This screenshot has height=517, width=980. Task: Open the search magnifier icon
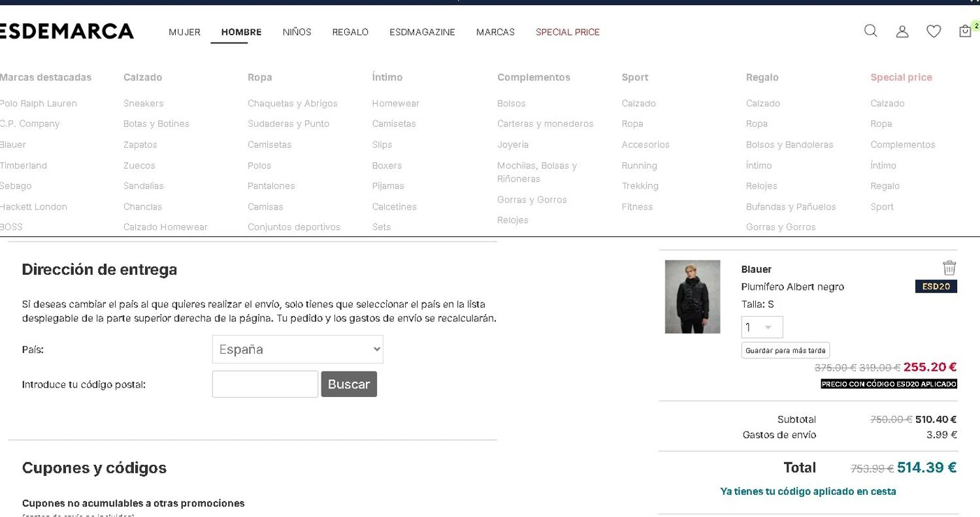pyautogui.click(x=870, y=31)
